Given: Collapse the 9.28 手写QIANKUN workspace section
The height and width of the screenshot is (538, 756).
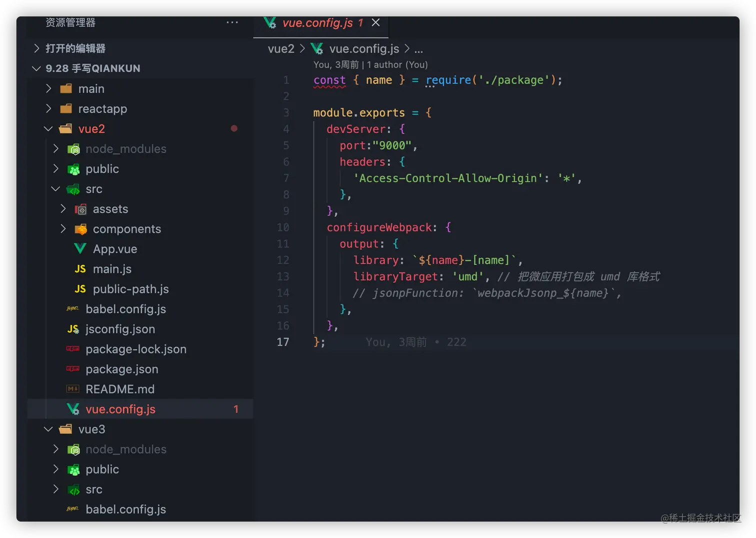Looking at the screenshot, I should coord(36,68).
